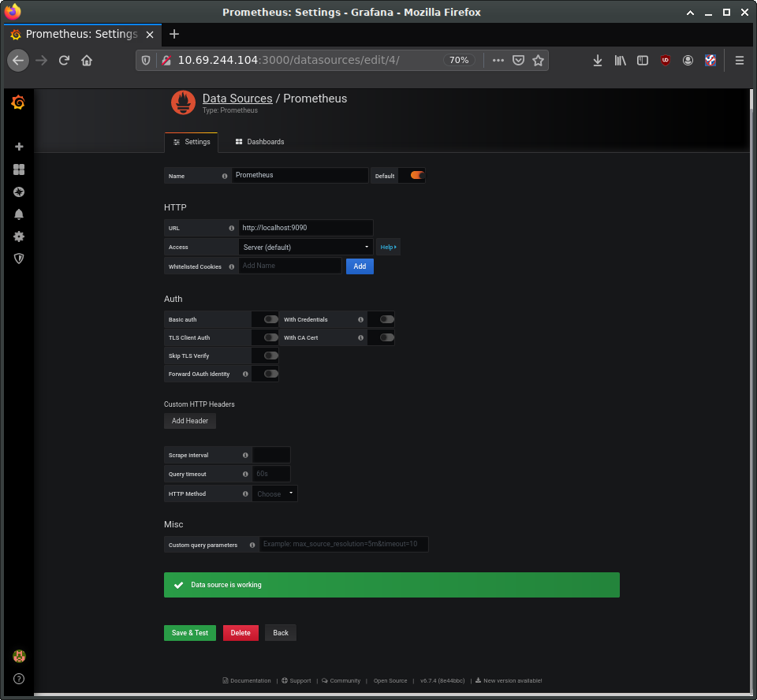Enable Forward OAuth Identity toggle
Viewport: 757px width, 700px height.
(270, 374)
